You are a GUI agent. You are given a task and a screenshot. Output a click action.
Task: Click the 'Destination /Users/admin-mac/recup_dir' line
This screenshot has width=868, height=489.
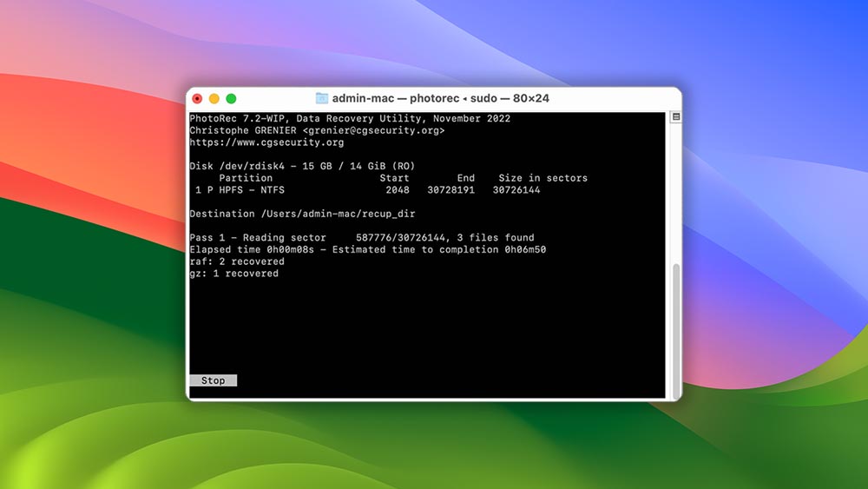click(302, 214)
